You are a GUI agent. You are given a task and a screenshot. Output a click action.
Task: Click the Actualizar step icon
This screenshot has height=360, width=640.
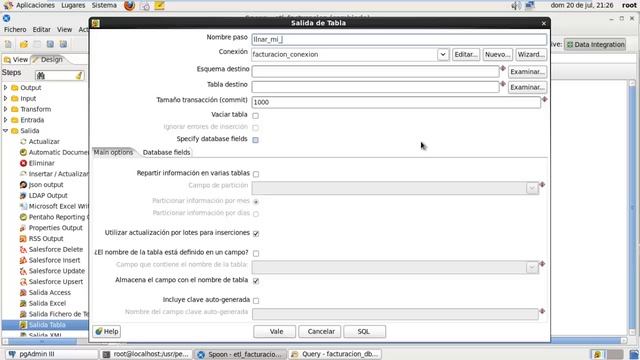click(x=23, y=142)
